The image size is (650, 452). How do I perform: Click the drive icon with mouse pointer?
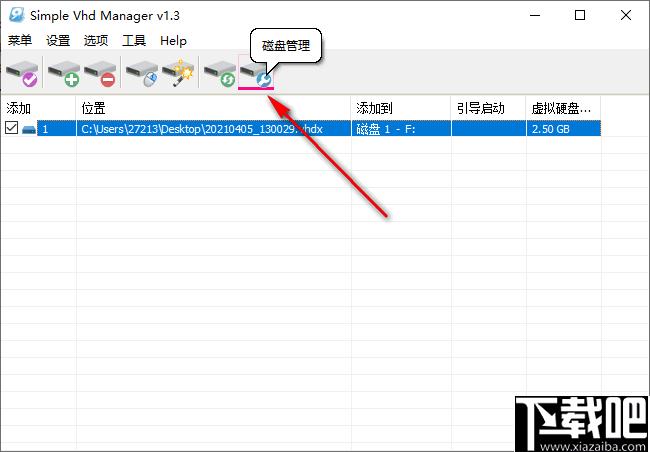pos(142,73)
